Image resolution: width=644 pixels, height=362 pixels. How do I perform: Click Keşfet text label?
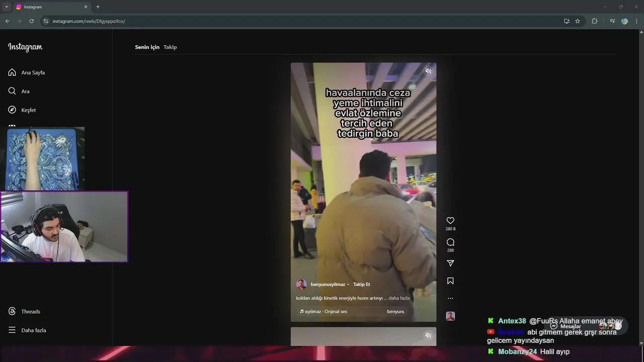pyautogui.click(x=29, y=110)
